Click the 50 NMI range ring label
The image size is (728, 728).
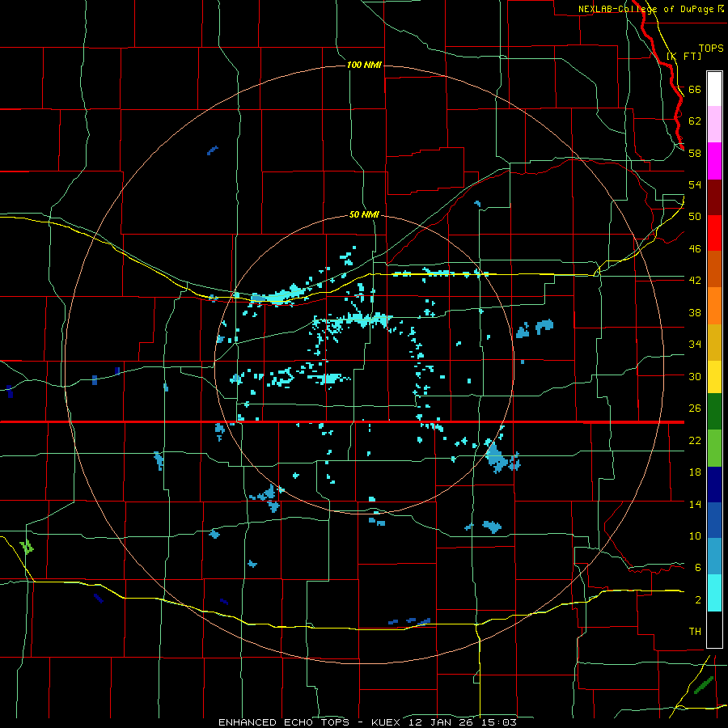[x=364, y=215]
